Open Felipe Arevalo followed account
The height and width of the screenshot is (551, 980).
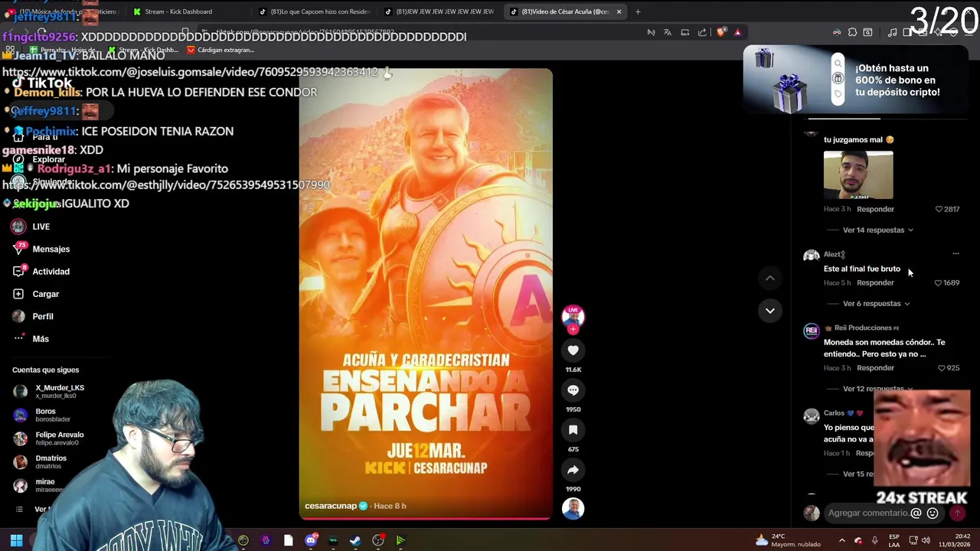tap(49, 438)
